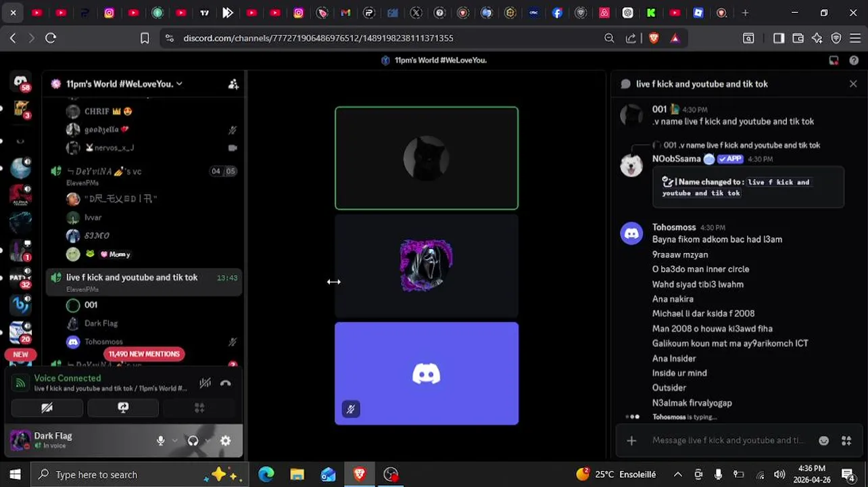Open apps launcher icon in chat box
The width and height of the screenshot is (868, 487).
point(846,440)
